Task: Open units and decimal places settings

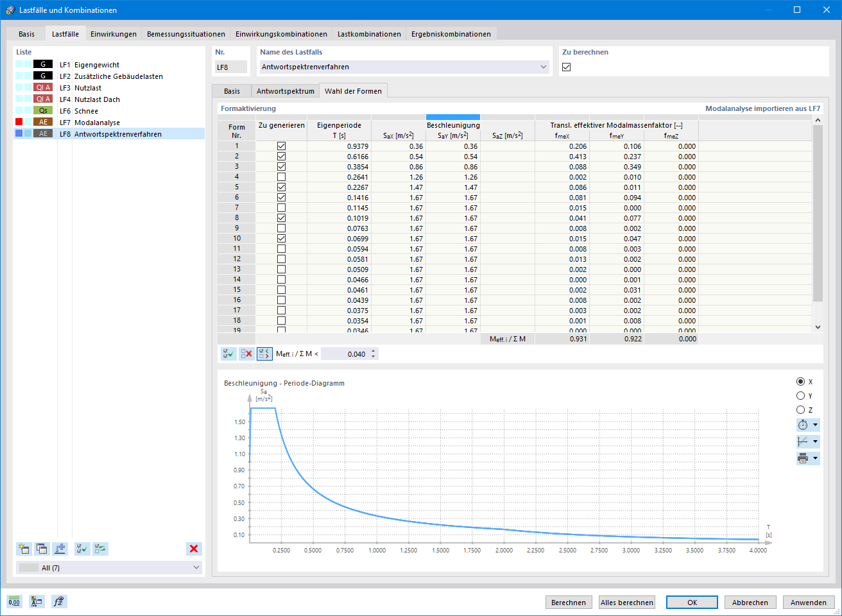Action: [x=14, y=601]
